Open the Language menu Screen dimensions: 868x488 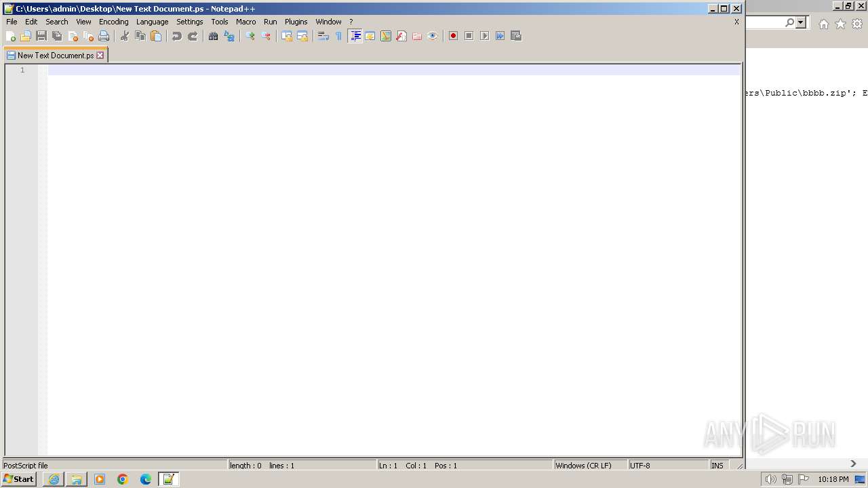pyautogui.click(x=152, y=22)
